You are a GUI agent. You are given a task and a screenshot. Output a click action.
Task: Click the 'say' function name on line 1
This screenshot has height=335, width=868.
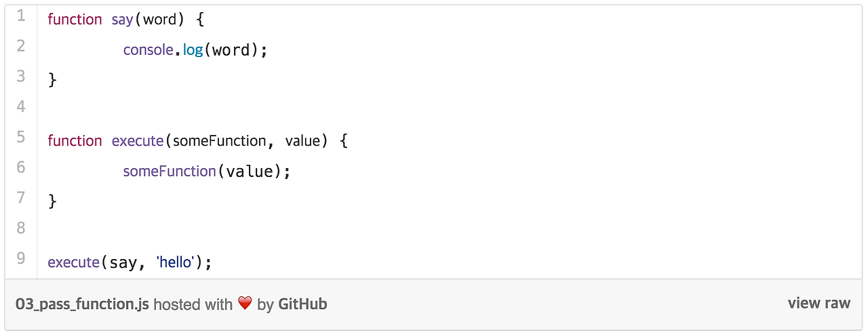click(122, 20)
